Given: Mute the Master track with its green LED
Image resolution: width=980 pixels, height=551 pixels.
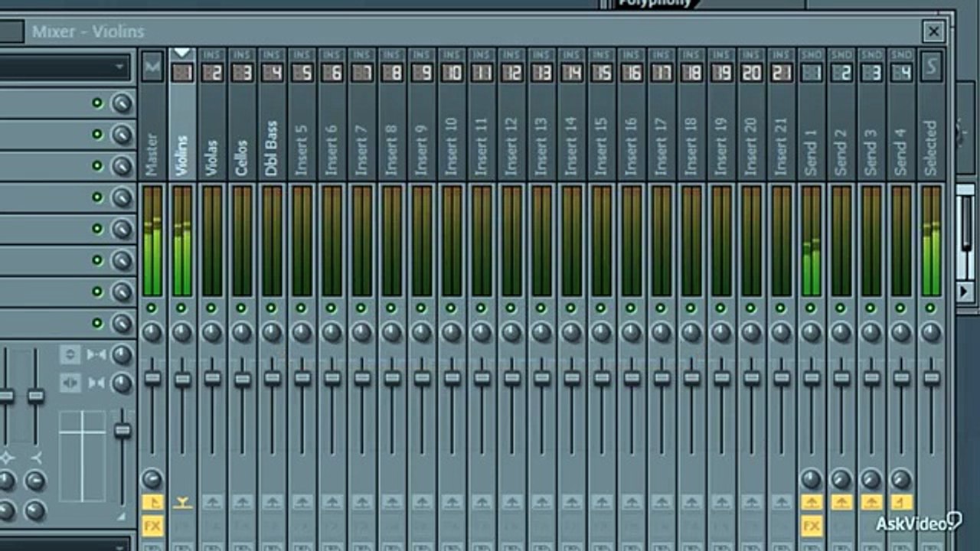Looking at the screenshot, I should pos(152,308).
